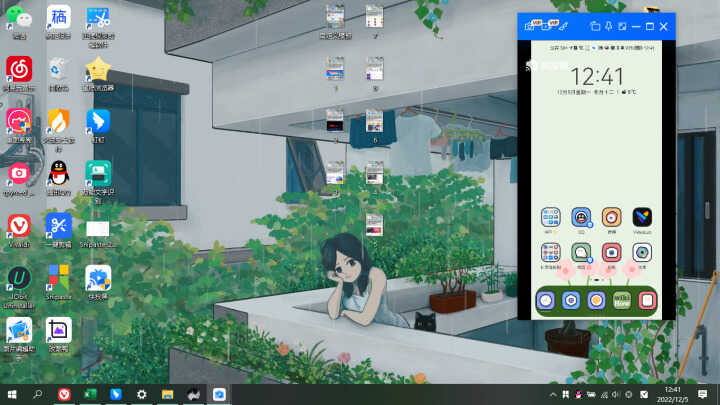
Task: Tap the first dock icon on phone screen
Action: click(x=546, y=301)
